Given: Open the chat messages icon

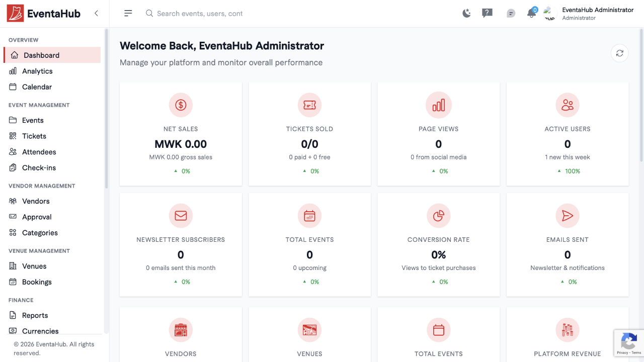Looking at the screenshot, I should click(511, 14).
